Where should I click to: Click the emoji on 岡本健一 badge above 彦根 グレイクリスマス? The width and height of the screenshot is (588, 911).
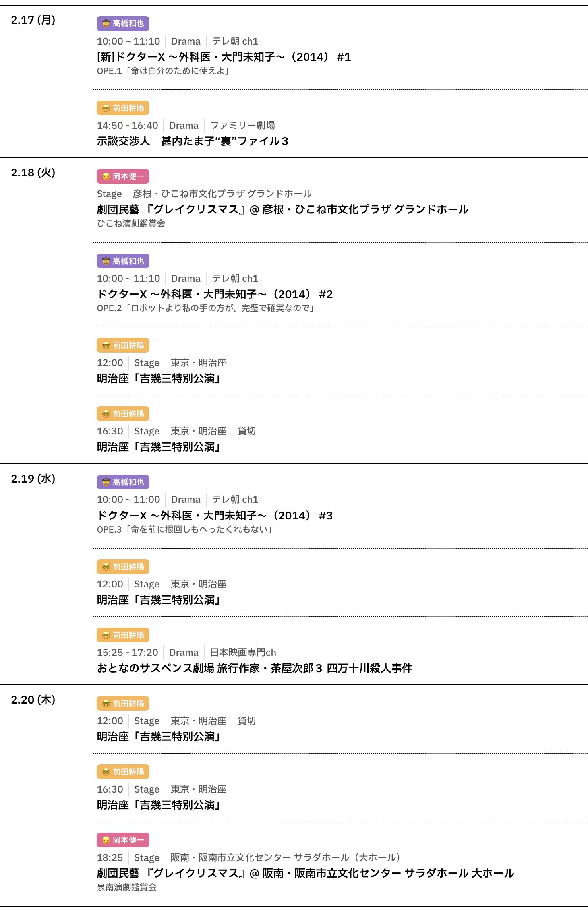click(106, 176)
